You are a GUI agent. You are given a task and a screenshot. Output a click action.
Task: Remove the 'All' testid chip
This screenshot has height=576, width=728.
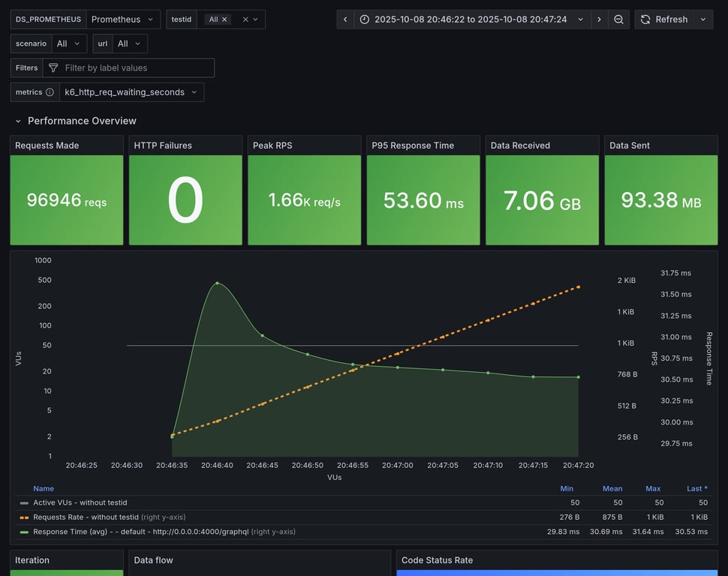tap(224, 19)
